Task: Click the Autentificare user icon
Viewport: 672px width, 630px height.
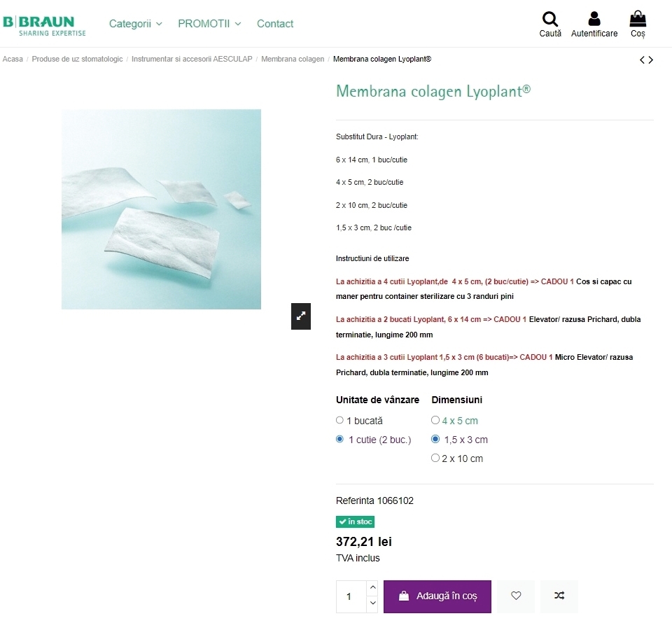Action: (594, 19)
